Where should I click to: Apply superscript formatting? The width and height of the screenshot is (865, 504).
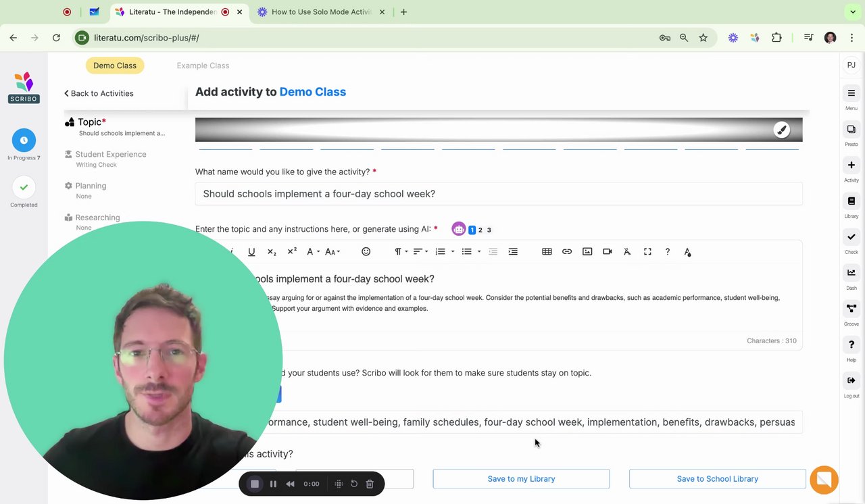click(292, 251)
